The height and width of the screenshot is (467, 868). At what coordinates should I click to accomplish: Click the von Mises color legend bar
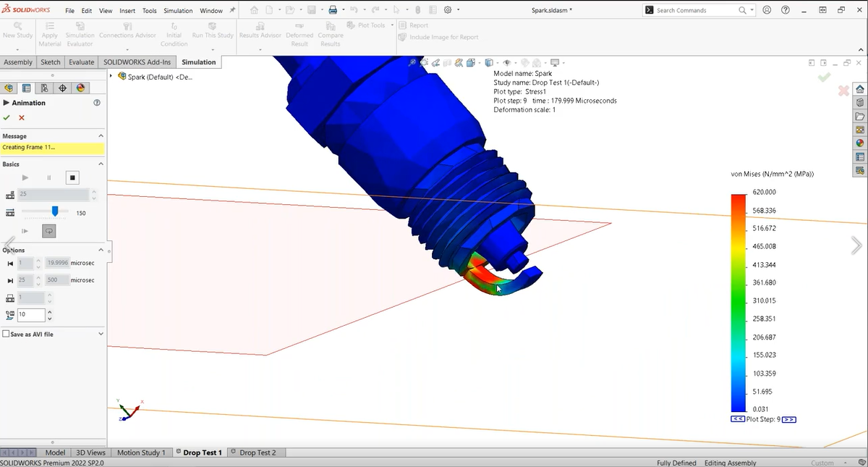click(739, 303)
